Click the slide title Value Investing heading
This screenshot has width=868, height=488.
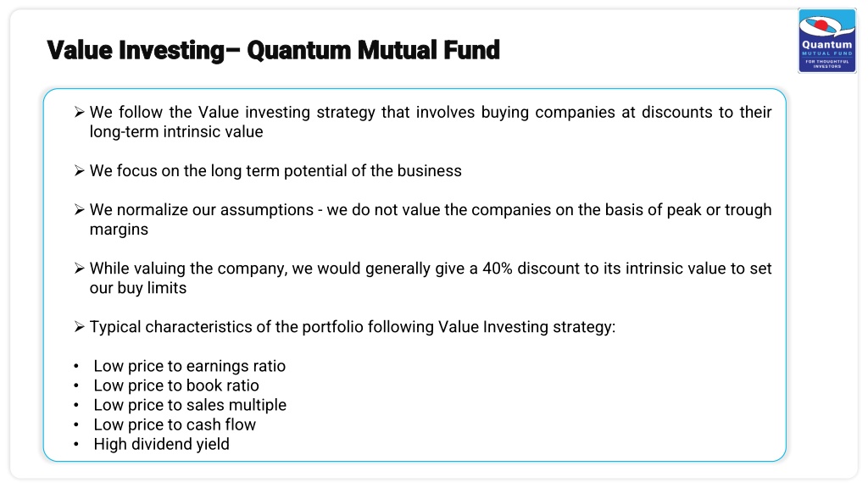(274, 50)
